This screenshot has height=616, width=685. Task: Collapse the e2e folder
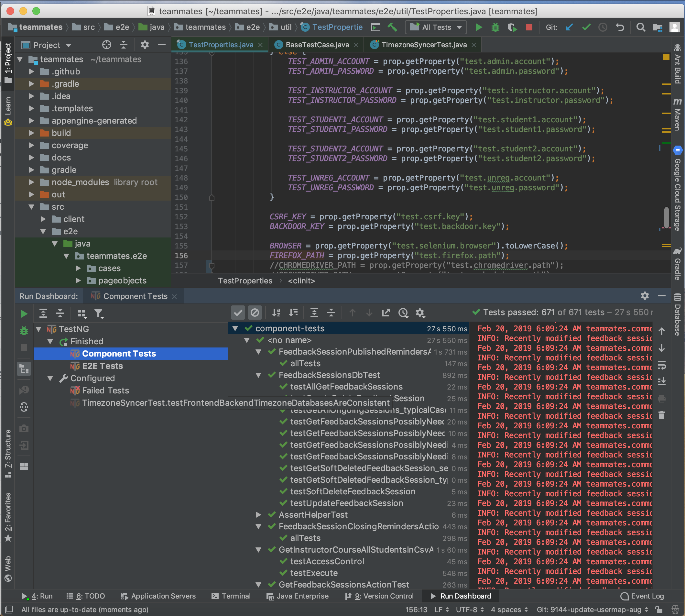point(43,231)
